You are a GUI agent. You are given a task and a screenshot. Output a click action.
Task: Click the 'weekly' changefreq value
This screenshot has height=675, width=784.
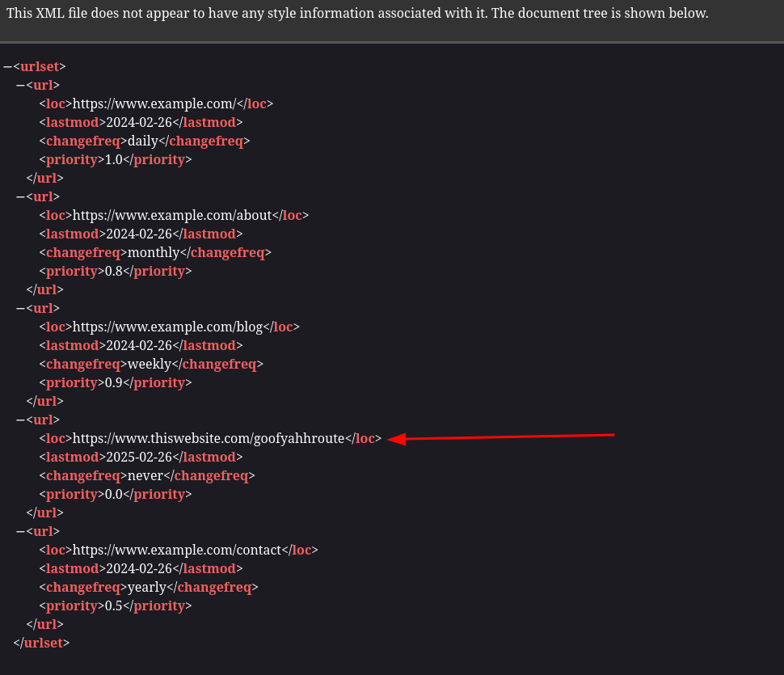coord(150,365)
